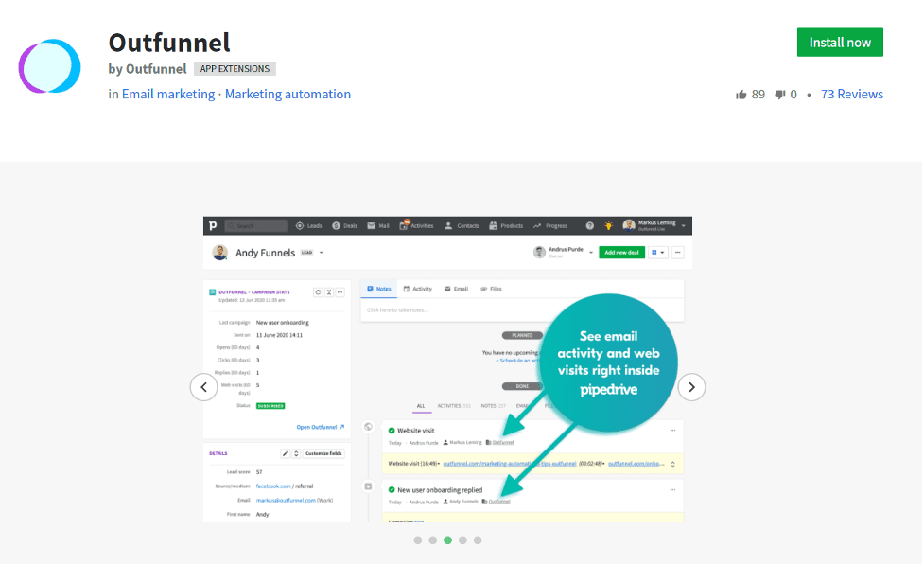The width and height of the screenshot is (924, 565).
Task: Open Contacts in the preview navigation
Action: pyautogui.click(x=462, y=226)
